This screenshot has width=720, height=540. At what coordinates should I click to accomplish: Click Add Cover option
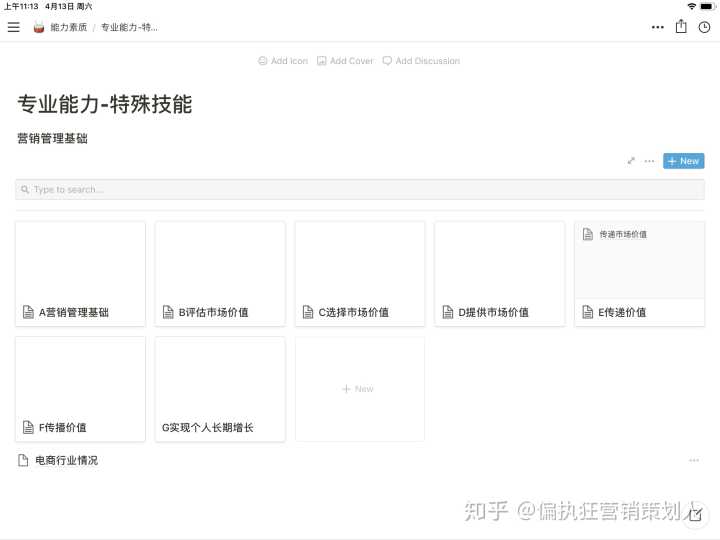point(345,61)
